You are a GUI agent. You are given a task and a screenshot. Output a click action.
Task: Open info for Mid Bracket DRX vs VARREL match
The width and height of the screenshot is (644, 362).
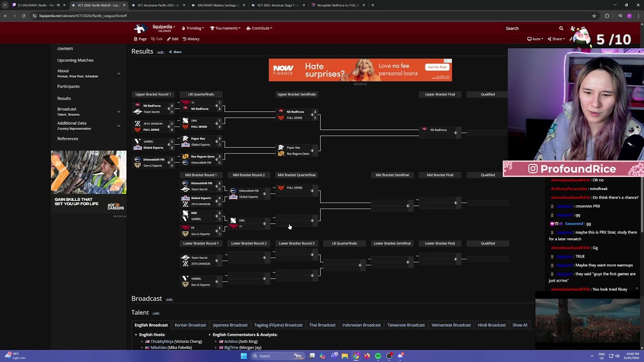[217, 216]
